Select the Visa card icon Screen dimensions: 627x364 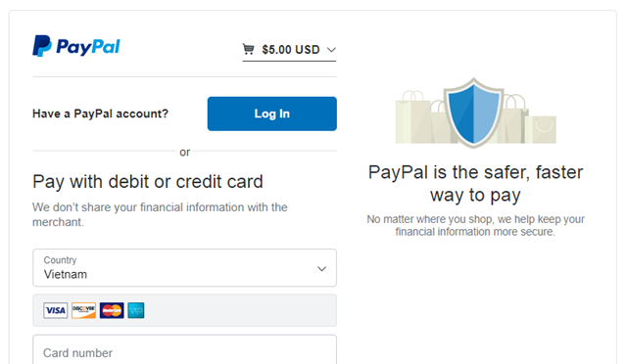click(x=56, y=310)
